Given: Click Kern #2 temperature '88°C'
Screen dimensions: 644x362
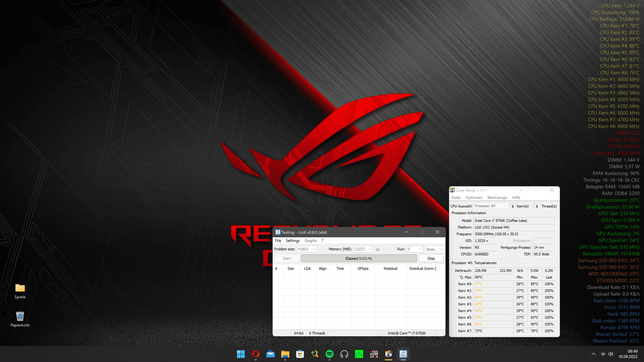Looking at the screenshot, I should click(493, 297).
